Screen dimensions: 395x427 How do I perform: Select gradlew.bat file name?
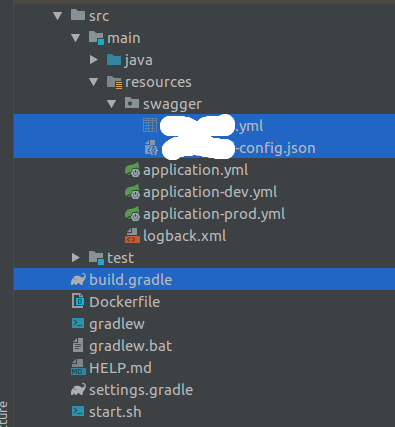pyautogui.click(x=131, y=347)
